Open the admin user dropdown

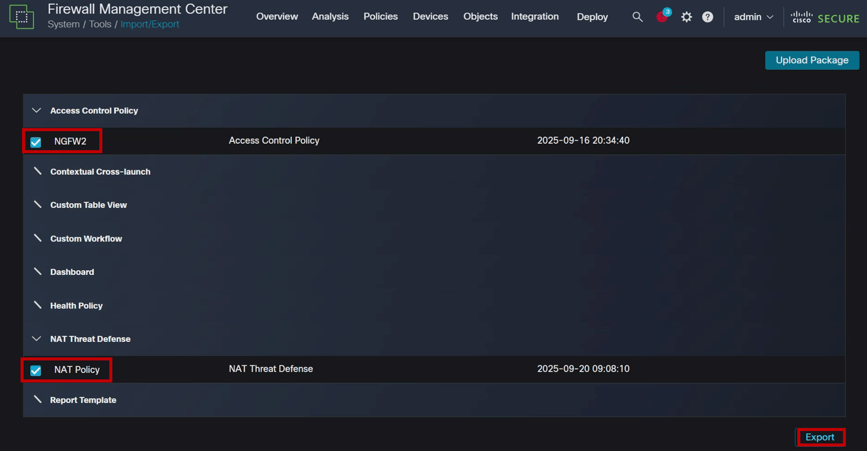click(753, 17)
